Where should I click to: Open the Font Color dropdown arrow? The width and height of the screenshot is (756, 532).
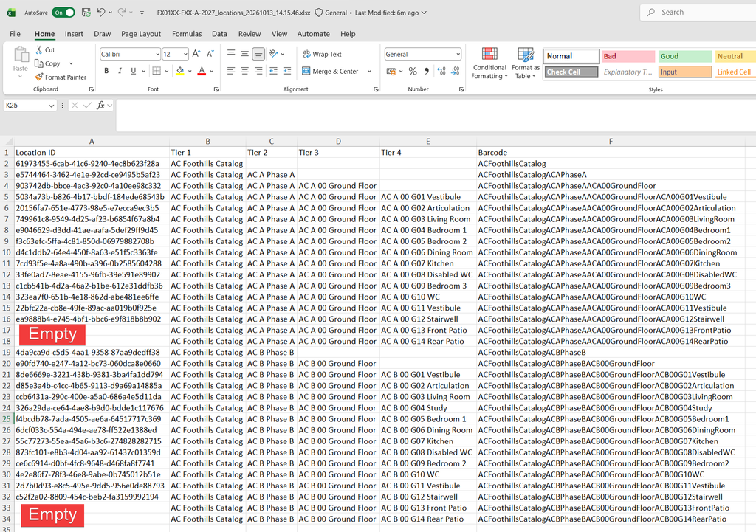[x=212, y=72]
